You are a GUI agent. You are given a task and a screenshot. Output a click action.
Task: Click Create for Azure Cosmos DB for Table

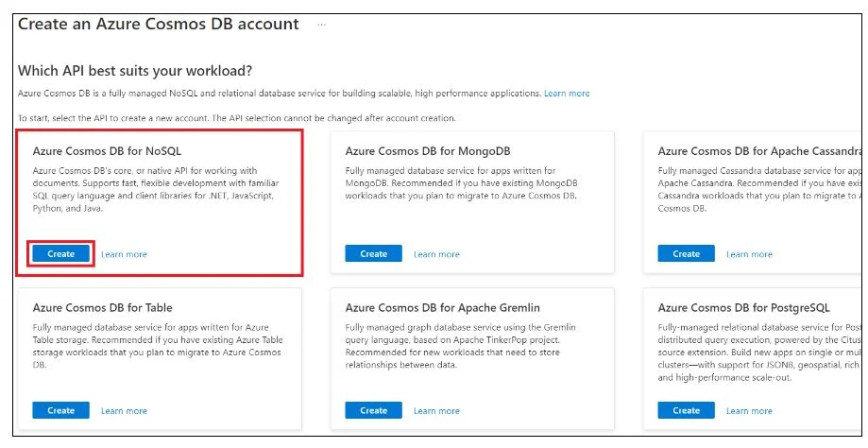point(60,410)
